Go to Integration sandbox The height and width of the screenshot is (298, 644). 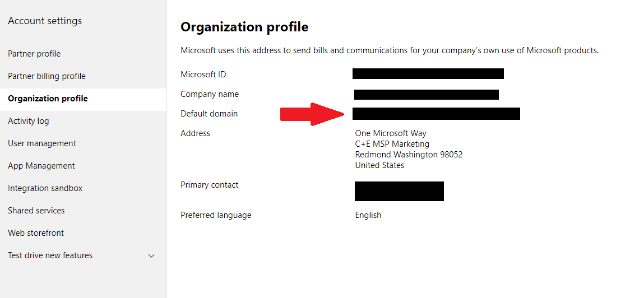45,188
